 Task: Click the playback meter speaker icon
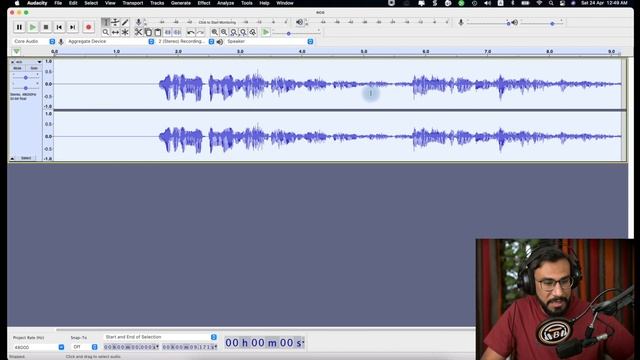(300, 22)
